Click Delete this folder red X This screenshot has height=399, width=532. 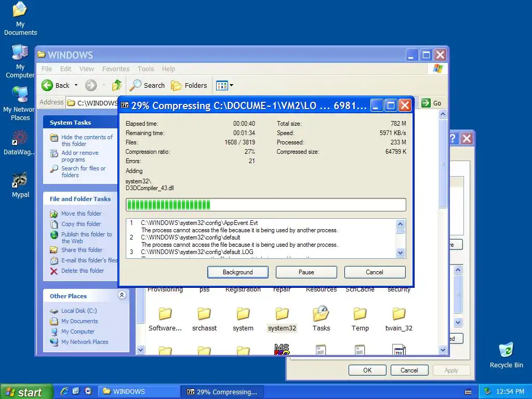54,271
